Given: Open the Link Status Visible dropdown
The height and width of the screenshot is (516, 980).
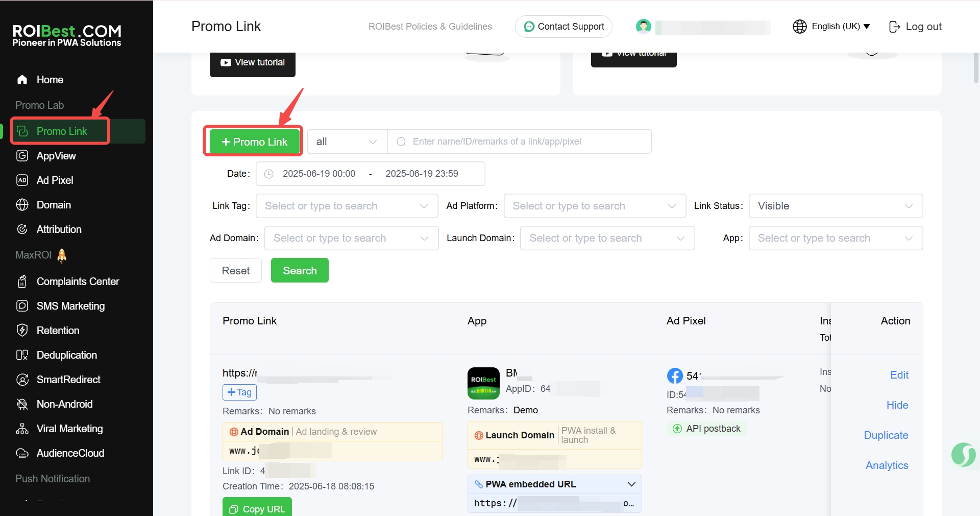Looking at the screenshot, I should tap(836, 206).
